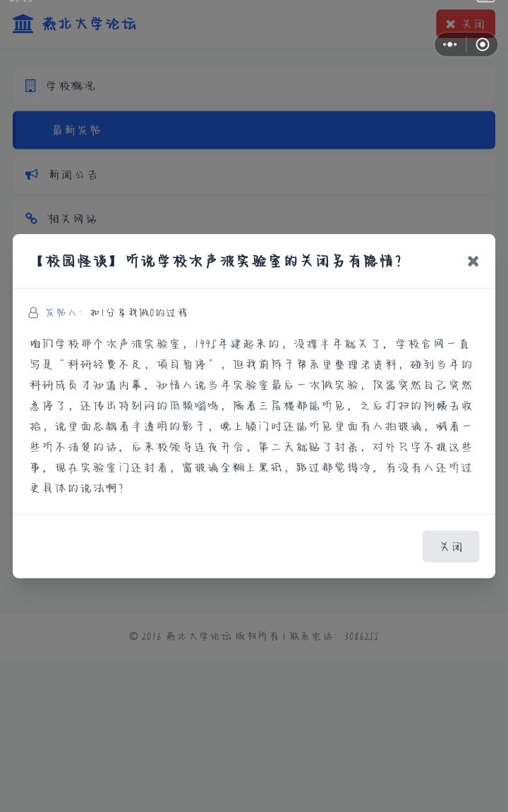The height and width of the screenshot is (812, 508).
Task: Click the contact phone number in footer
Action: coord(361,636)
